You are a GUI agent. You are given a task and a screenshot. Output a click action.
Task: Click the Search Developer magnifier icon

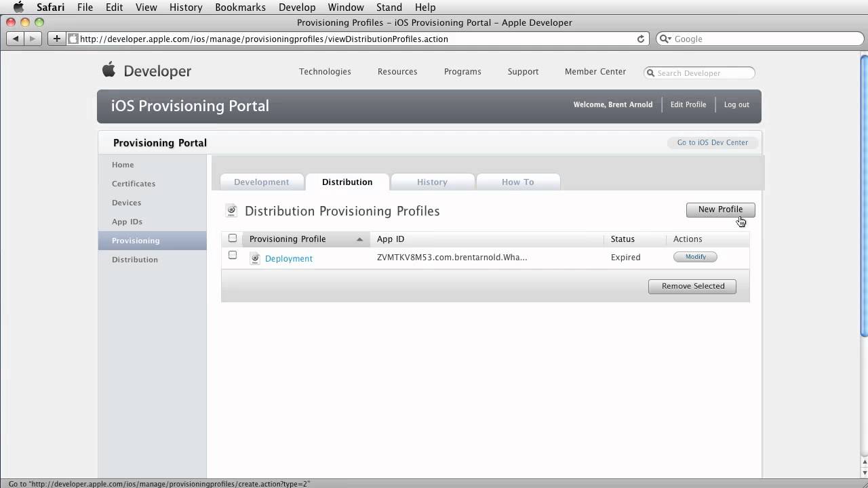[650, 73]
